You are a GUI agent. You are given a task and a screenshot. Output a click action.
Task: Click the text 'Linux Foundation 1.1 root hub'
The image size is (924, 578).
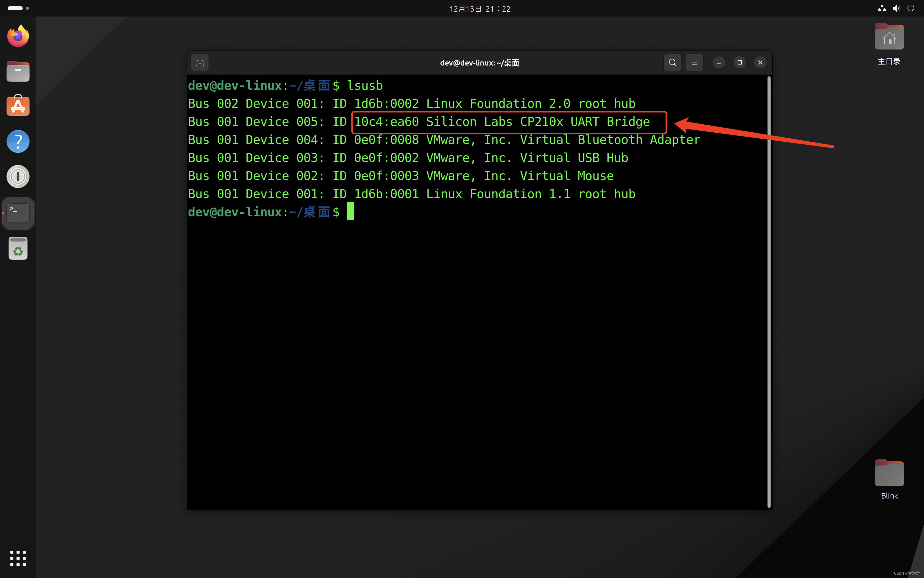click(531, 194)
